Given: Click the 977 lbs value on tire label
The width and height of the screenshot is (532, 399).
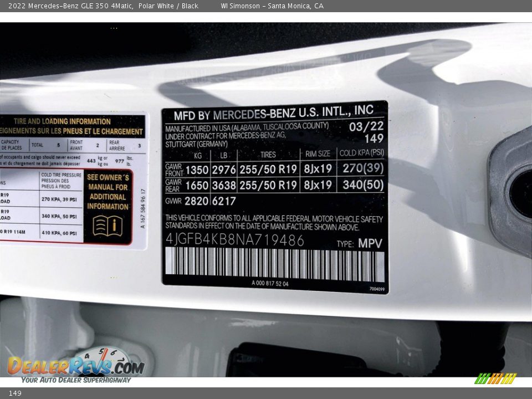Looking at the screenshot, I should click(120, 161).
